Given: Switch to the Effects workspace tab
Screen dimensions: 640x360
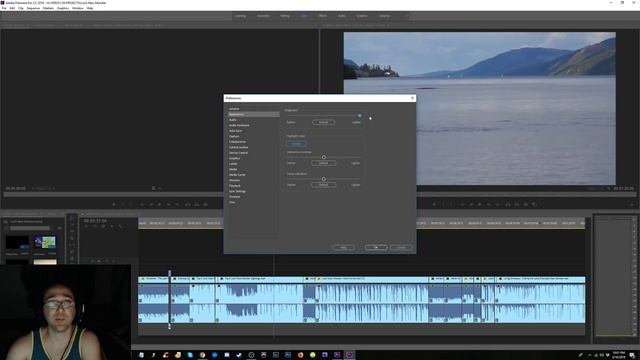Looking at the screenshot, I should click(x=322, y=16).
